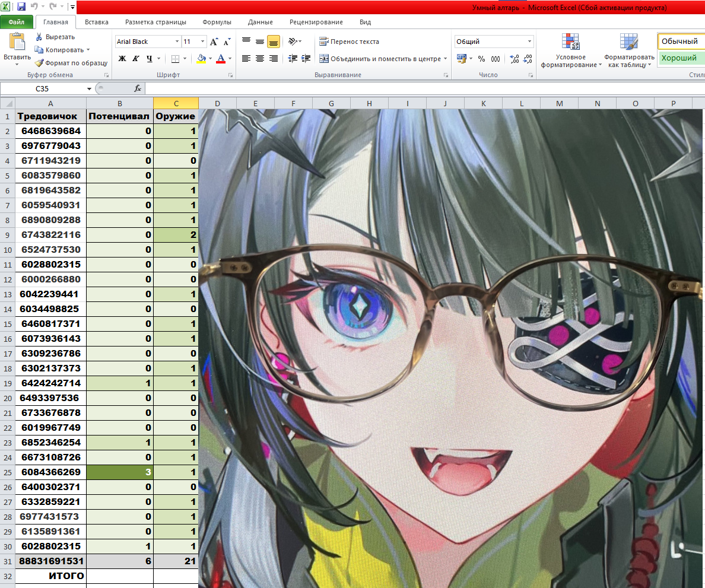Switch to the Данные tab
The height and width of the screenshot is (588, 705).
tap(261, 22)
